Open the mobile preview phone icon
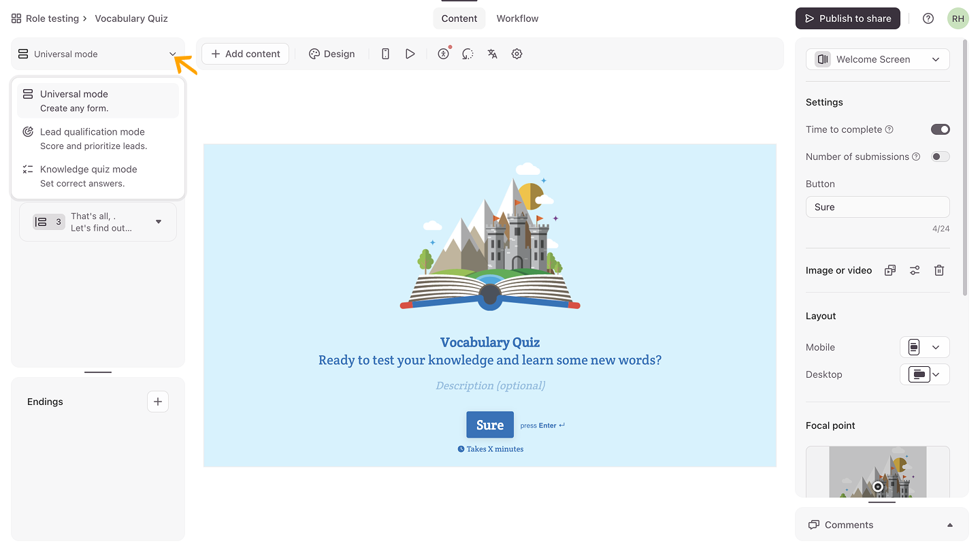The height and width of the screenshot is (552, 980). click(x=385, y=54)
